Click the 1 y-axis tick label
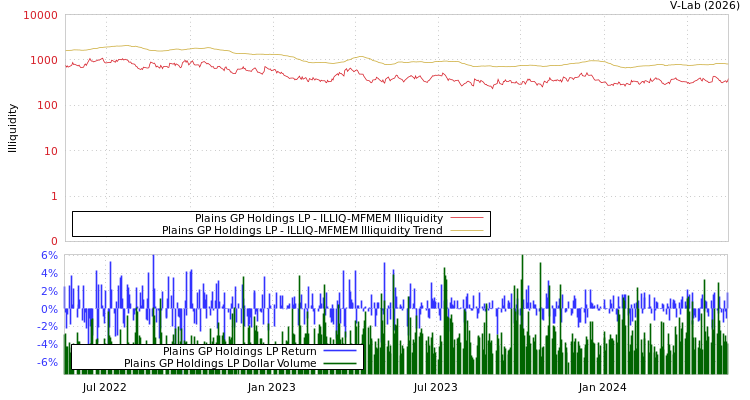Image resolution: width=750 pixels, height=400 pixels. coord(54,196)
